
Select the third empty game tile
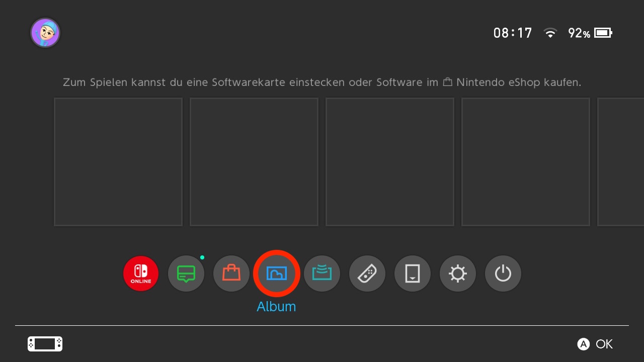point(390,162)
